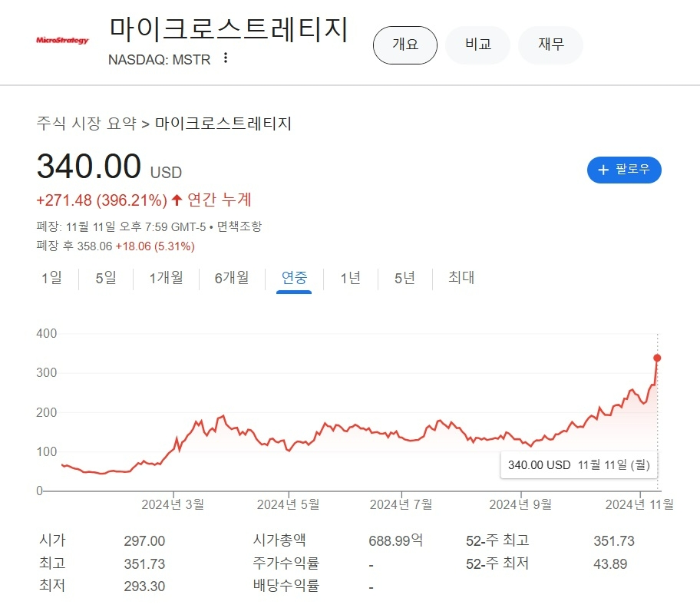Click the chart tooltip showing 340.00 USD
This screenshot has width=700, height=608.
[579, 465]
